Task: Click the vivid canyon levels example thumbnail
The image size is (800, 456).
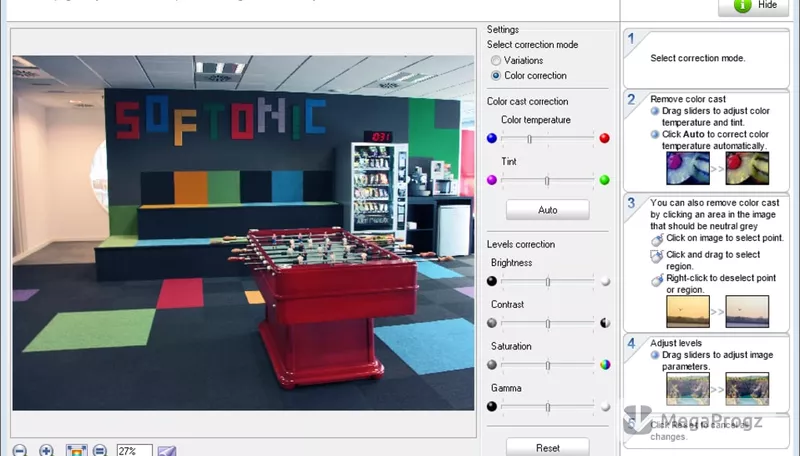Action: coord(747,389)
